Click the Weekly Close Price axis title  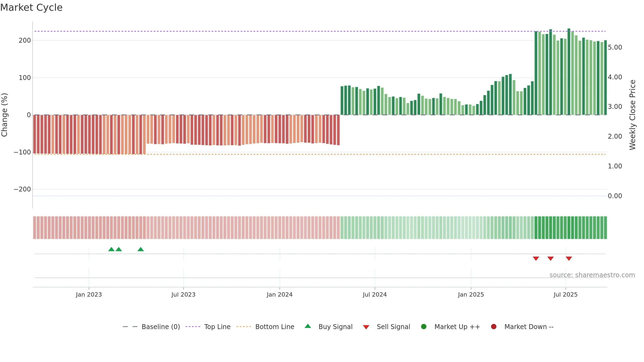[x=632, y=115]
